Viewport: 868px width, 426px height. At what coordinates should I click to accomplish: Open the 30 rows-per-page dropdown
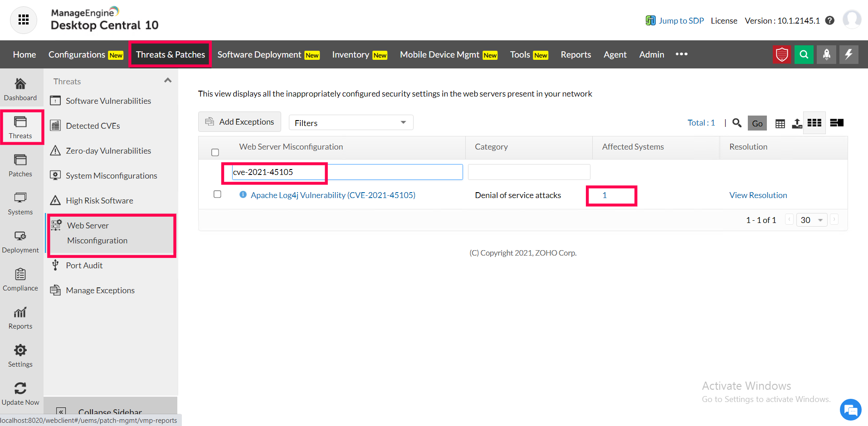812,220
